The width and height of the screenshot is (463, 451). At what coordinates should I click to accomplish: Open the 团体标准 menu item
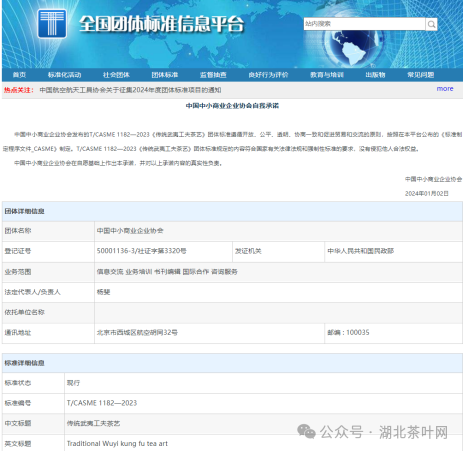pos(165,75)
